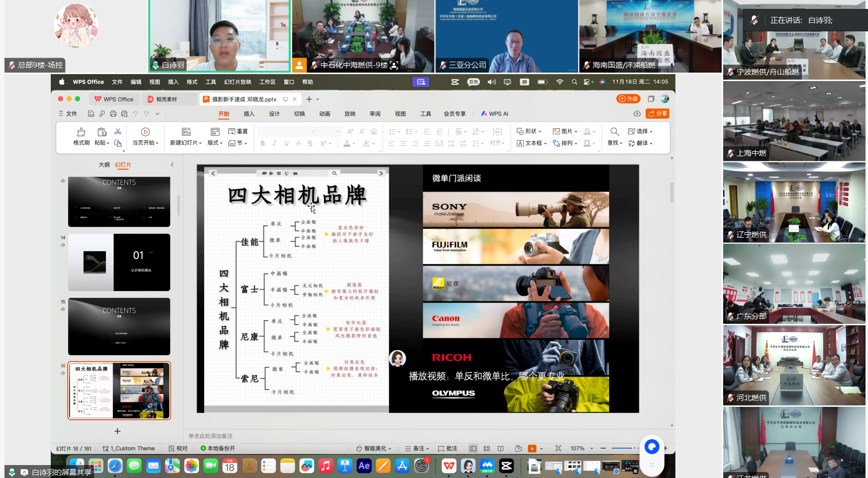Expand the Smart Beautify (智能美化) menu
Viewport: 868px width, 478px height.
374,449
